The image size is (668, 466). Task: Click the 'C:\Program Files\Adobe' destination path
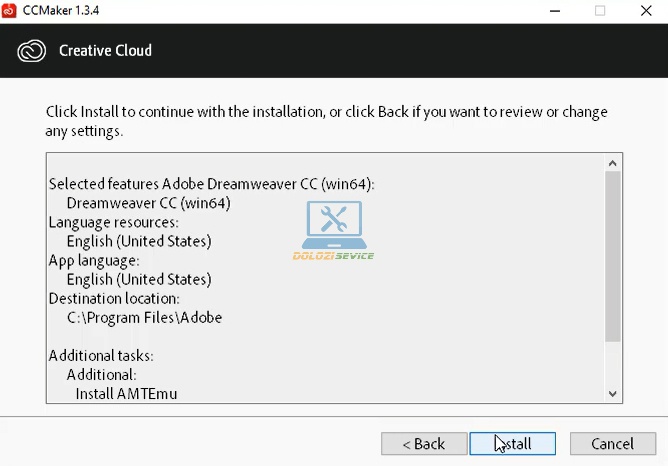(x=144, y=318)
